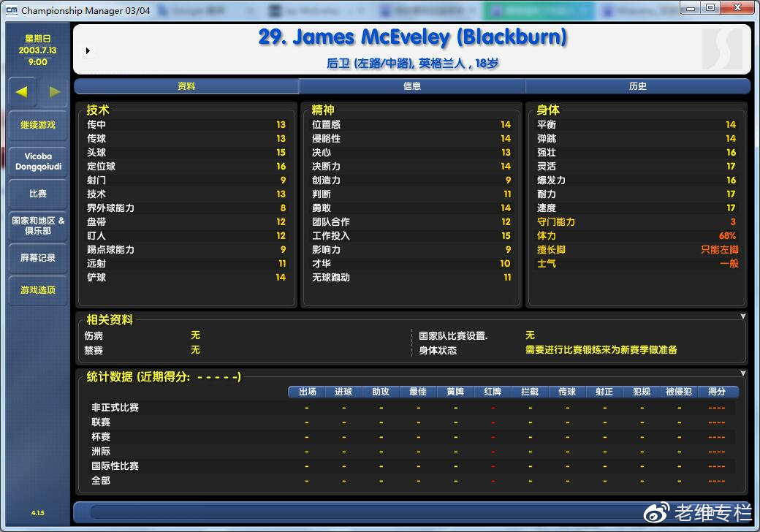Select the 非正式比赛 statistics row
760x532 pixels.
[412, 408]
